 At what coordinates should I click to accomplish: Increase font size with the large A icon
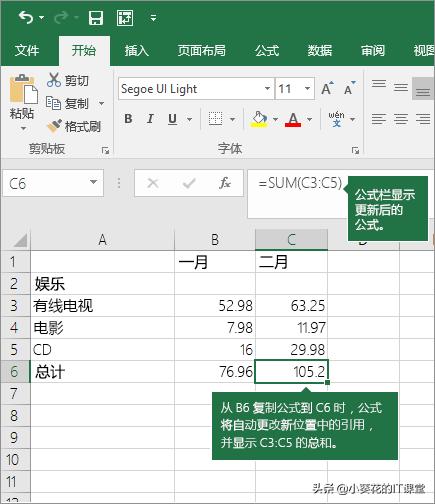pos(327,88)
